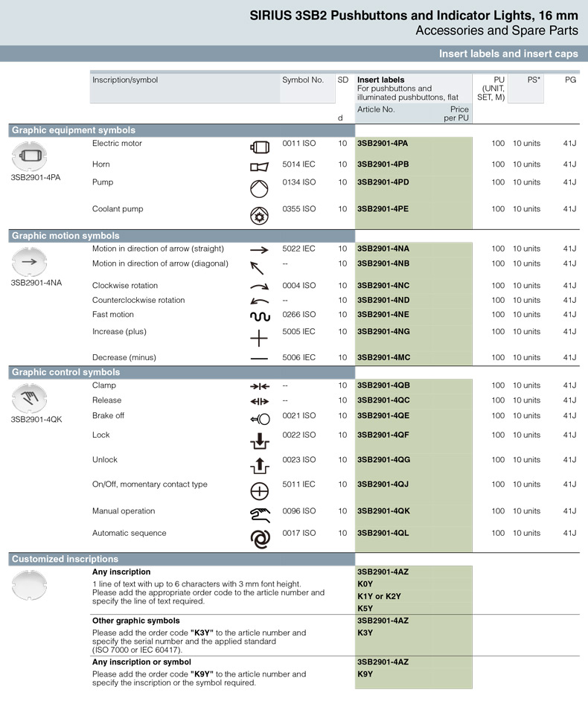Click the 3SB2901-4QK hand insert thumbnail
The image size is (588, 707).
pyautogui.click(x=30, y=397)
